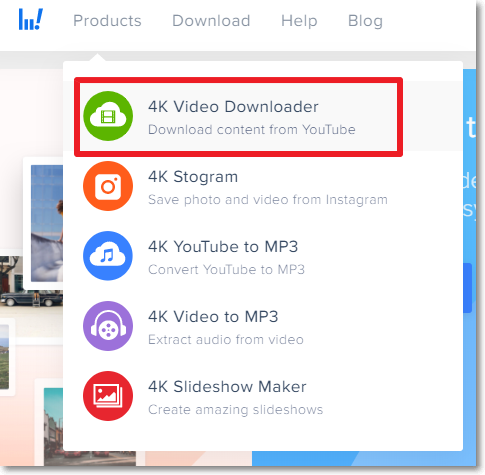The height and width of the screenshot is (475, 485).
Task: Click 'Save photo and video from Instagram' text
Action: click(268, 200)
